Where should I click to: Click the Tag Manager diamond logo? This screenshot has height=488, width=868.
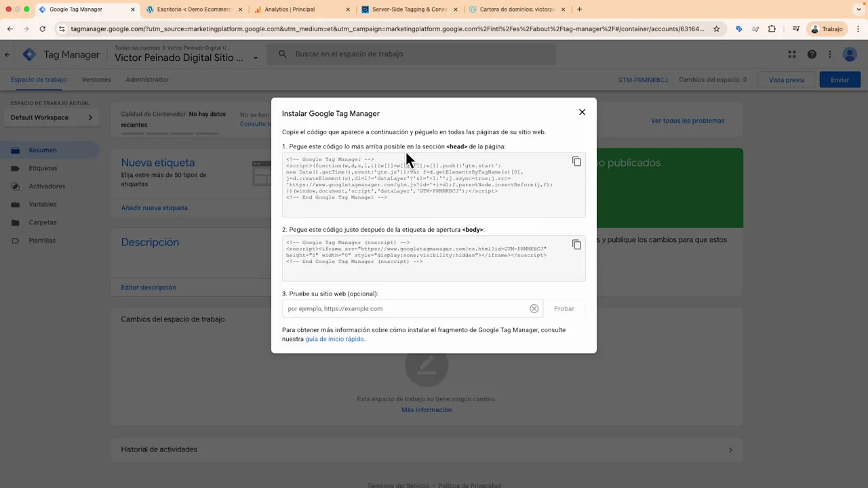click(29, 54)
